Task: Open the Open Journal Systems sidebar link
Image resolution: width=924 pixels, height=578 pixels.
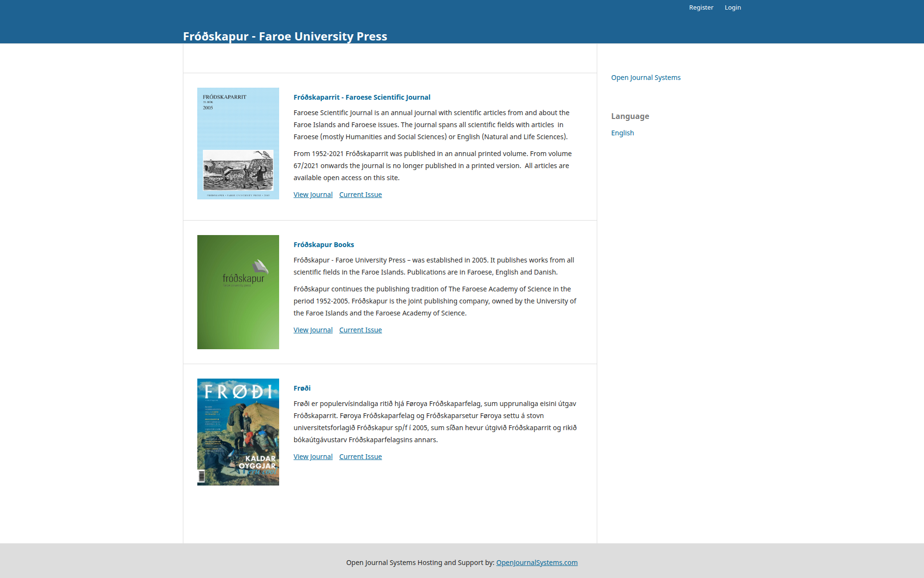Action: coord(646,78)
